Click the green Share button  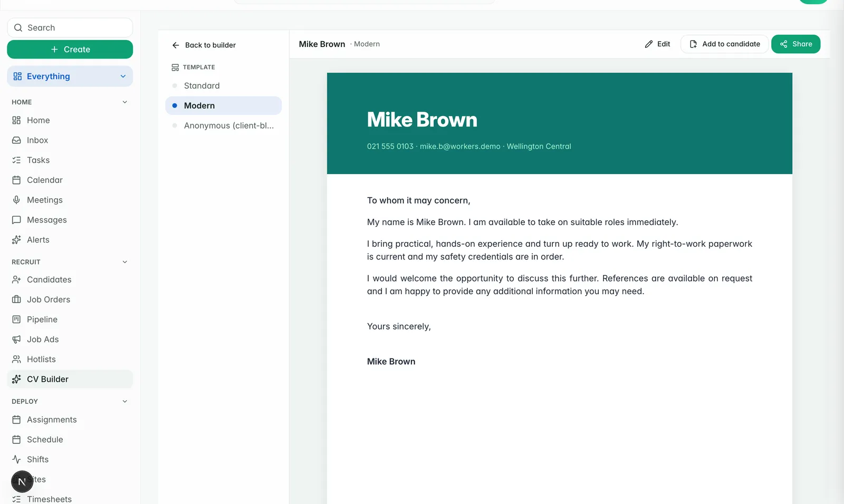(x=795, y=44)
